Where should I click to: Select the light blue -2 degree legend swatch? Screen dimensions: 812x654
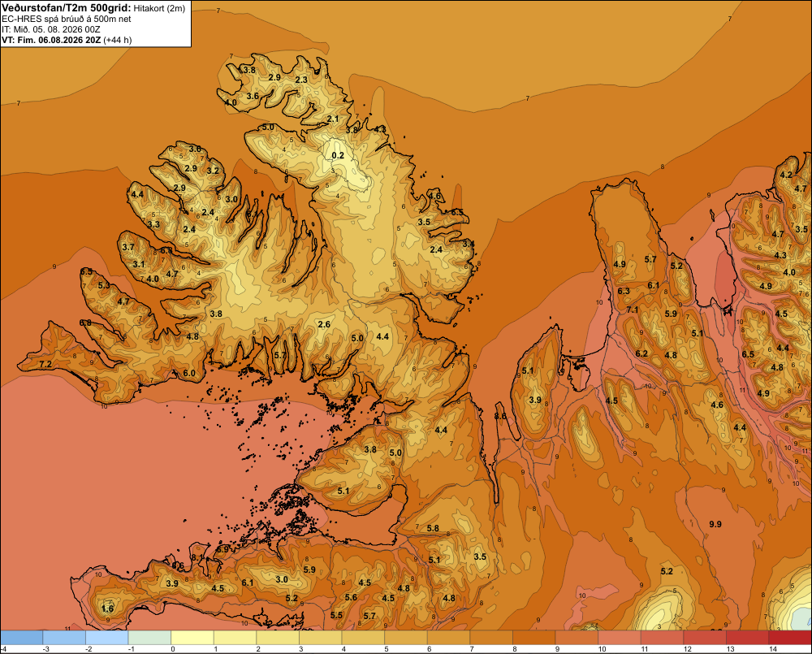pos(106,638)
